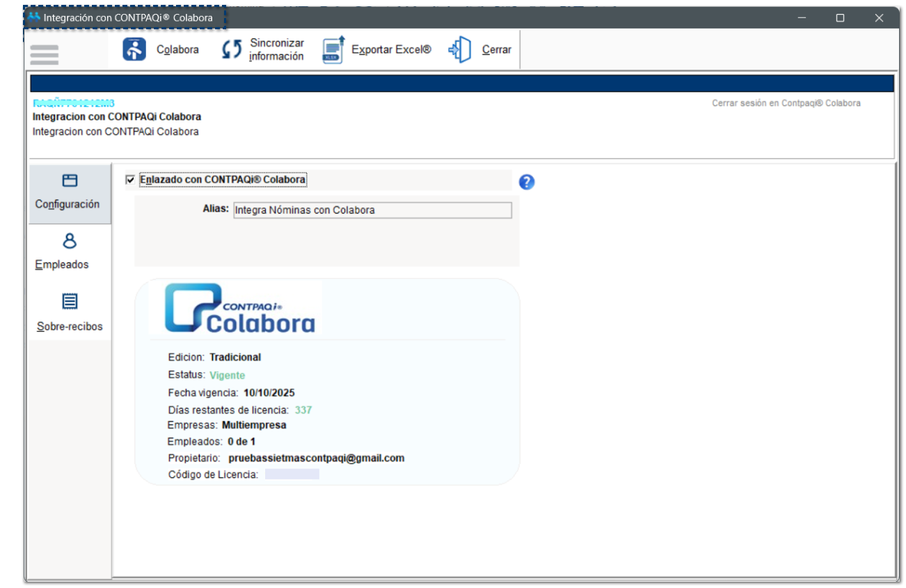Minimize the Integración con CONTPAQi window
Screen dimensions: 906x588
click(802, 18)
